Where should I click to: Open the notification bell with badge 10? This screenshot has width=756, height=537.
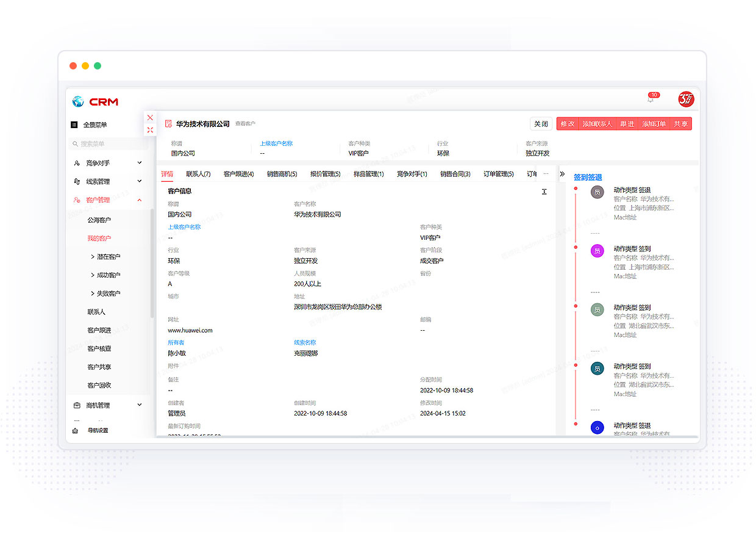point(651,99)
